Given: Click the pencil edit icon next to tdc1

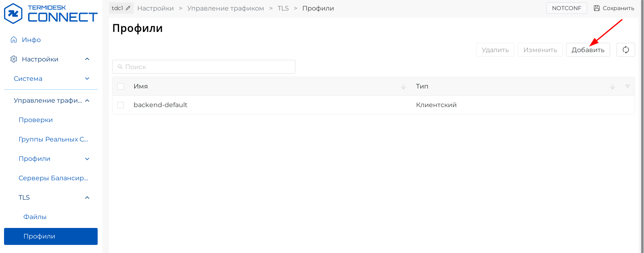Looking at the screenshot, I should click(128, 8).
